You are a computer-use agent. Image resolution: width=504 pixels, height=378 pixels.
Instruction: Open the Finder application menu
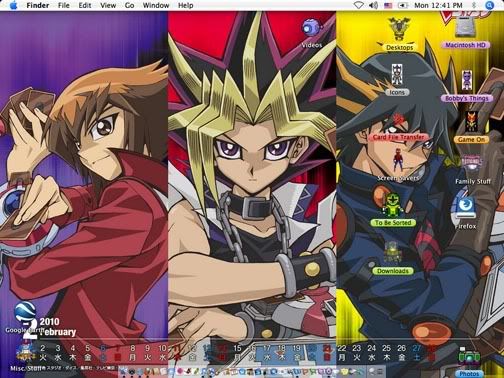pyautogui.click(x=37, y=5)
